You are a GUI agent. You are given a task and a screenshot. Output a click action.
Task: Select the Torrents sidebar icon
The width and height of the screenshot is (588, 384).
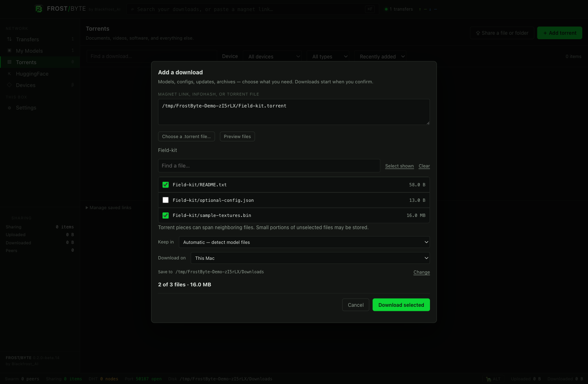[x=9, y=63]
